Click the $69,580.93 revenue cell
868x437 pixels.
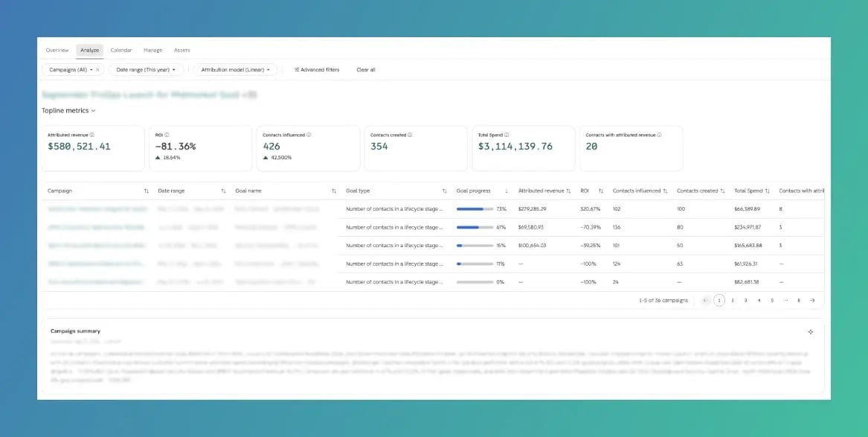(531, 227)
